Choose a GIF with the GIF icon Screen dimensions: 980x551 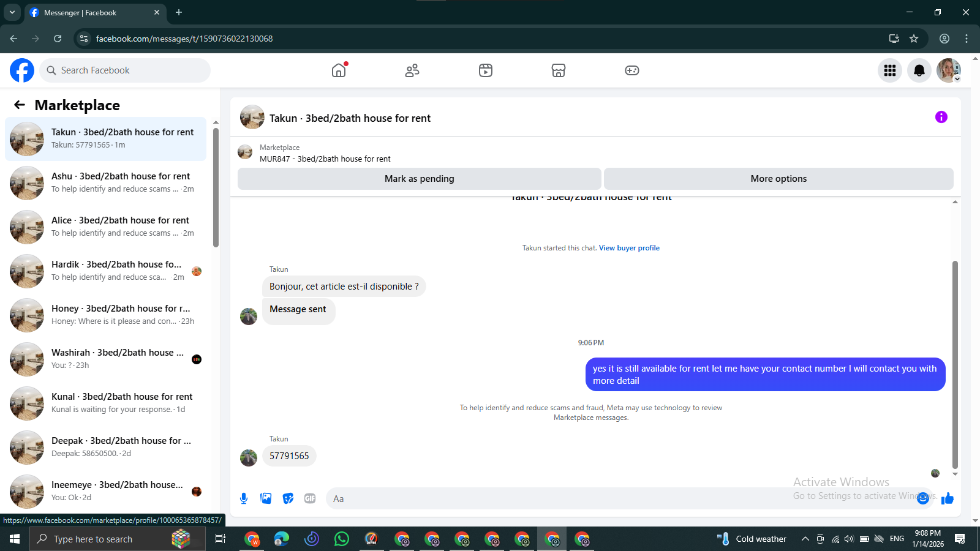coord(310,498)
